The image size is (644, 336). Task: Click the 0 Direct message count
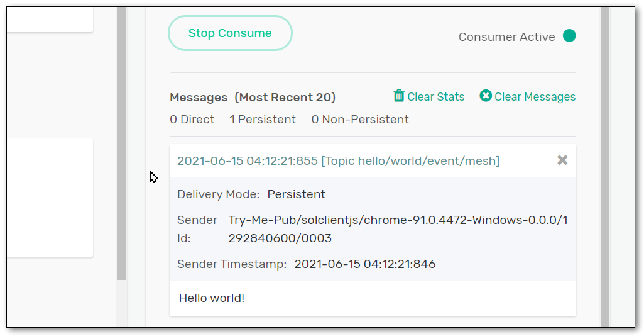coord(192,120)
